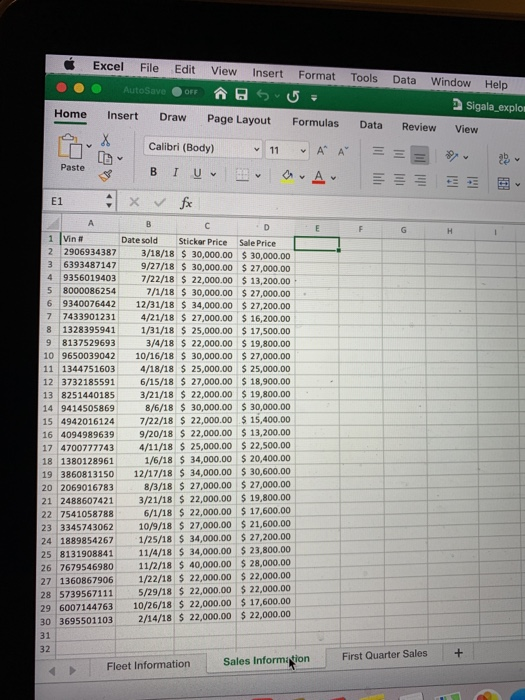This screenshot has height=700, width=525.
Task: Click the Decrease Font Size icon
Action: (342, 152)
